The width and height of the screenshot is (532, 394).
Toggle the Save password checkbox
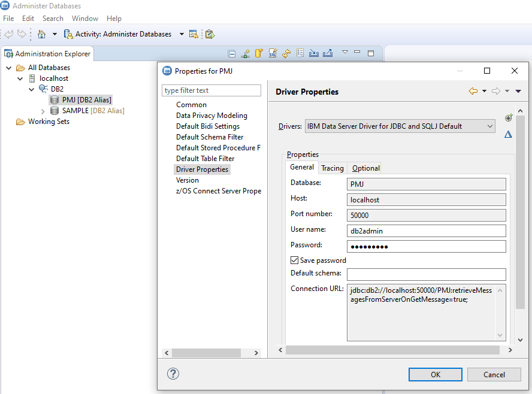pos(294,260)
